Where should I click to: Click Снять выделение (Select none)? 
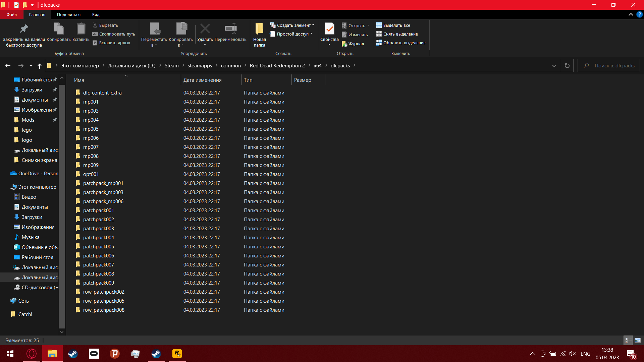[x=397, y=34]
